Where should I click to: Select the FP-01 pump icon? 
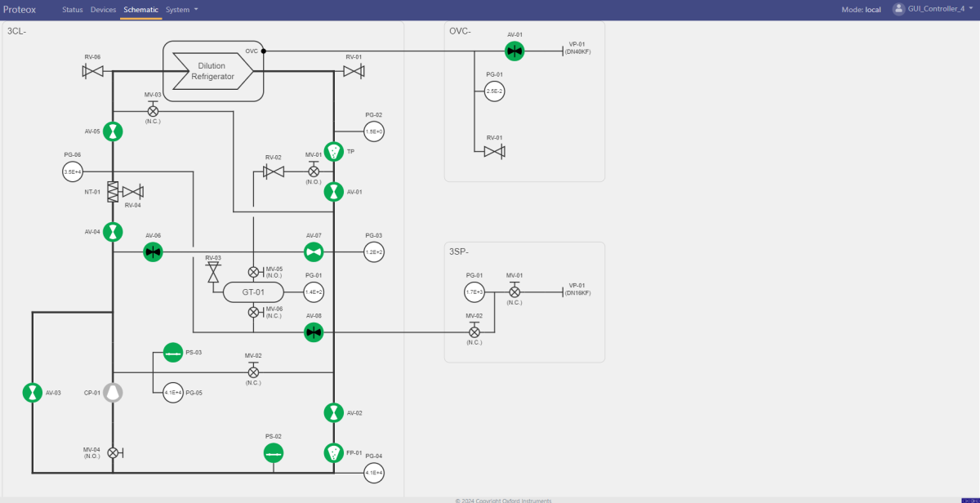333,452
